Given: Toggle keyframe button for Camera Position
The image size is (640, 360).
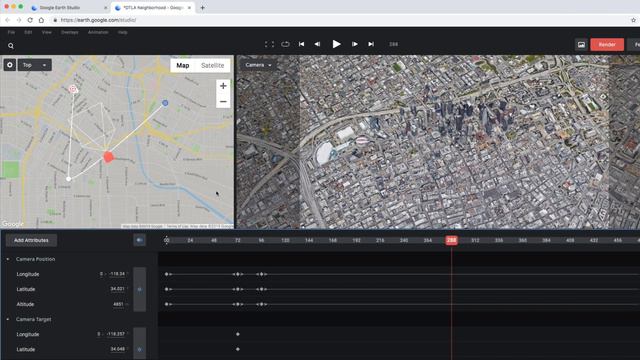Looking at the screenshot, I should pos(140,289).
